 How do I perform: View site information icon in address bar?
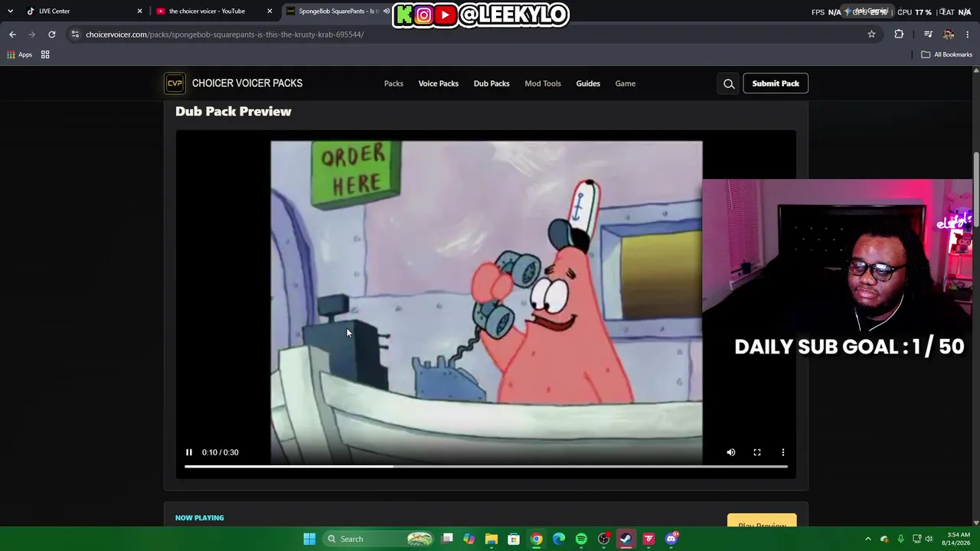click(x=75, y=34)
